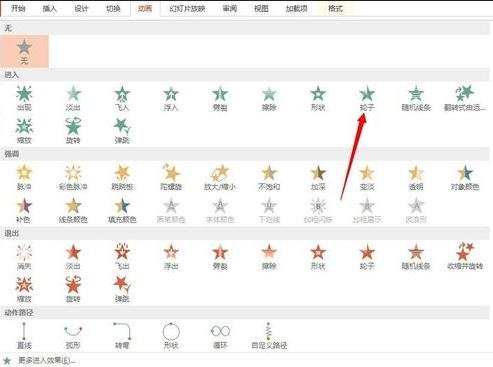Image resolution: width=493 pixels, height=367 pixels.
Task: Choose the 飞入 entrance effect
Action: [x=122, y=98]
